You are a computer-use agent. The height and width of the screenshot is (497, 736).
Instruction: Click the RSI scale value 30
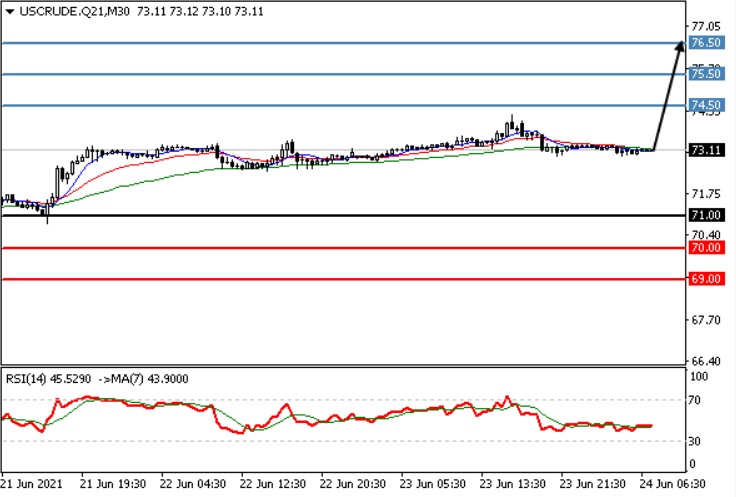694,441
